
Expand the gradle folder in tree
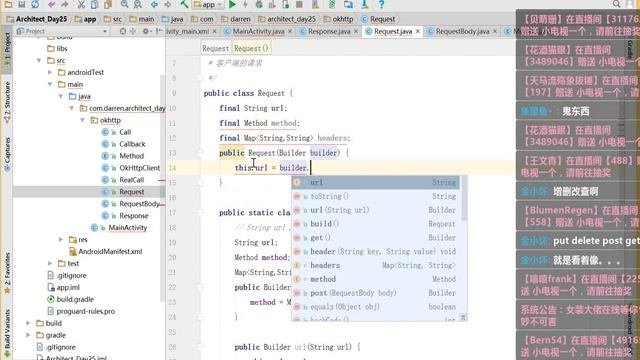pos(28,335)
